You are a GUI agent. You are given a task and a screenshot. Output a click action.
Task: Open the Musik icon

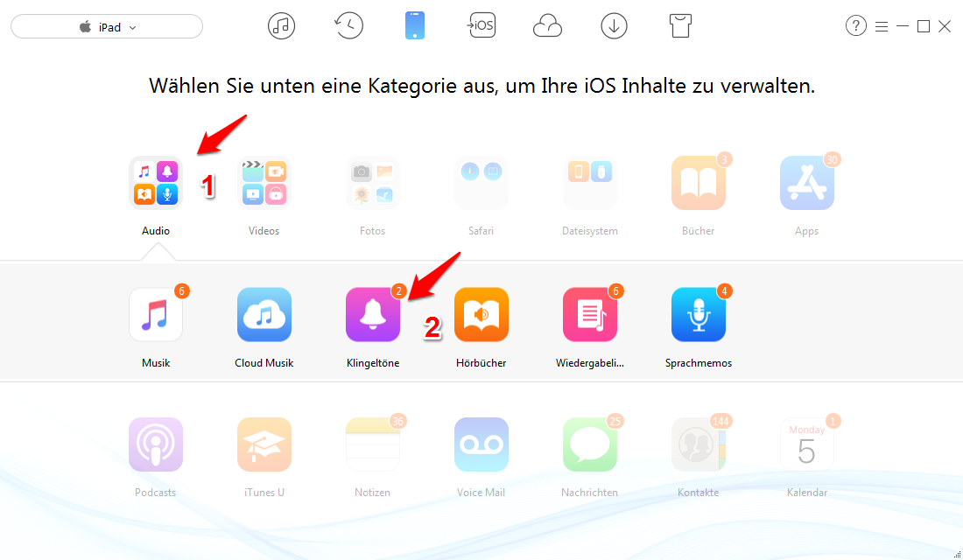155,314
